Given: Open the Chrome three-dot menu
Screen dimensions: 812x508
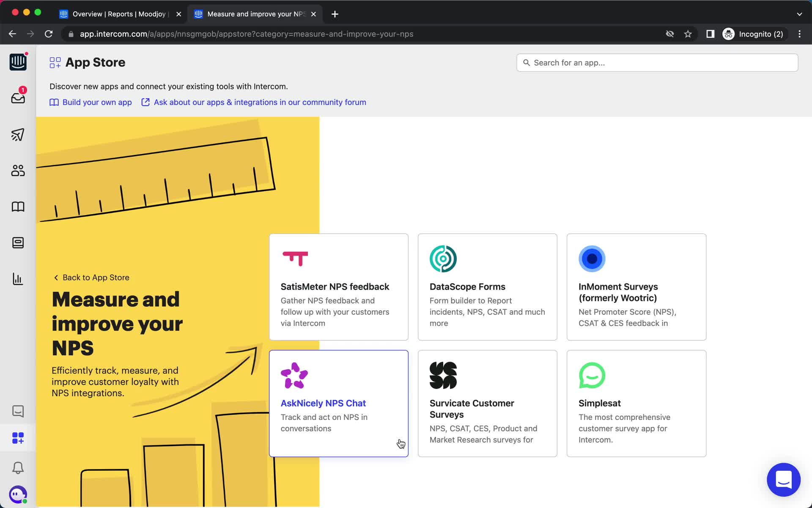Looking at the screenshot, I should [x=799, y=34].
